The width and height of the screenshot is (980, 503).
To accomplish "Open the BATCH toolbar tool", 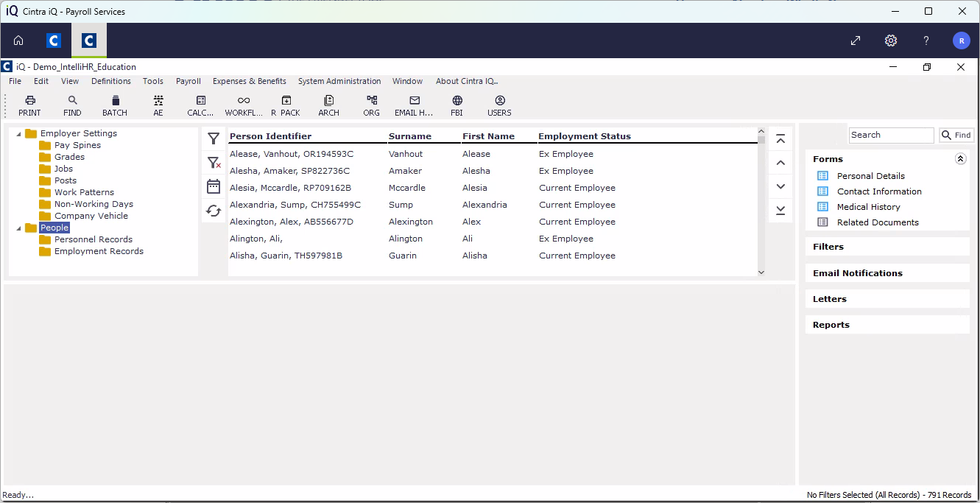I will [115, 105].
